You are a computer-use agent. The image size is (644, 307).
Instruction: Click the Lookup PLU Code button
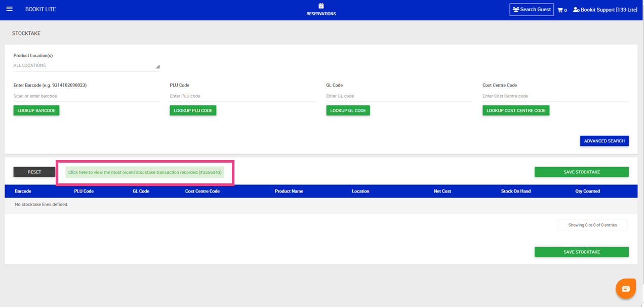point(193,110)
